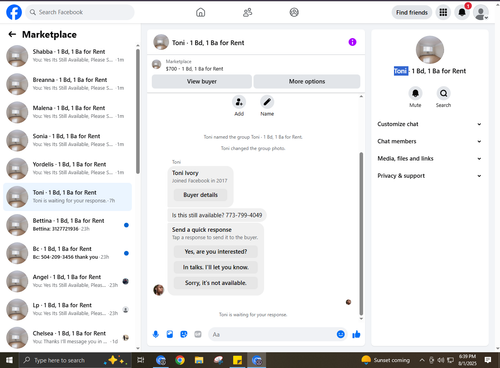
Task: Open Task View on the taskbar
Action: click(x=141, y=360)
